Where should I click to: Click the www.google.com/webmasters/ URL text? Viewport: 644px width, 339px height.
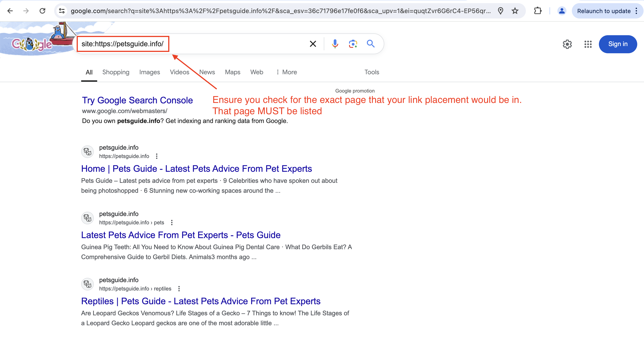point(124,111)
